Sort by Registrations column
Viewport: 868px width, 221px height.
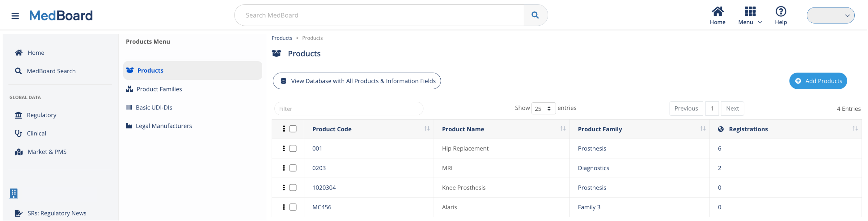pyautogui.click(x=856, y=129)
